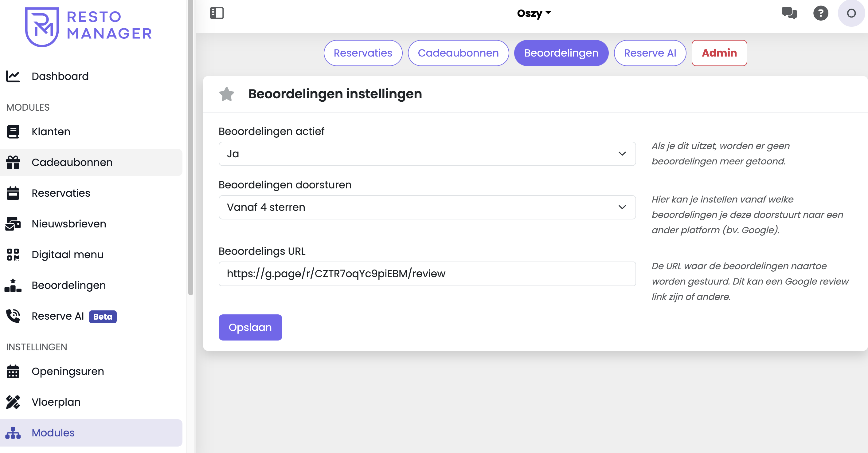
Task: Click the Digitaal menu QR icon
Action: [13, 254]
